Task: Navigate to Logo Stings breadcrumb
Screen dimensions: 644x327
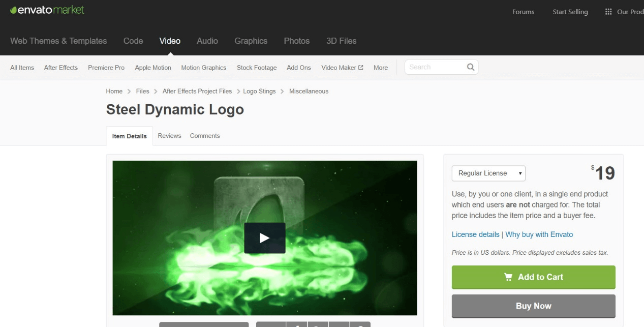Action: [x=259, y=91]
